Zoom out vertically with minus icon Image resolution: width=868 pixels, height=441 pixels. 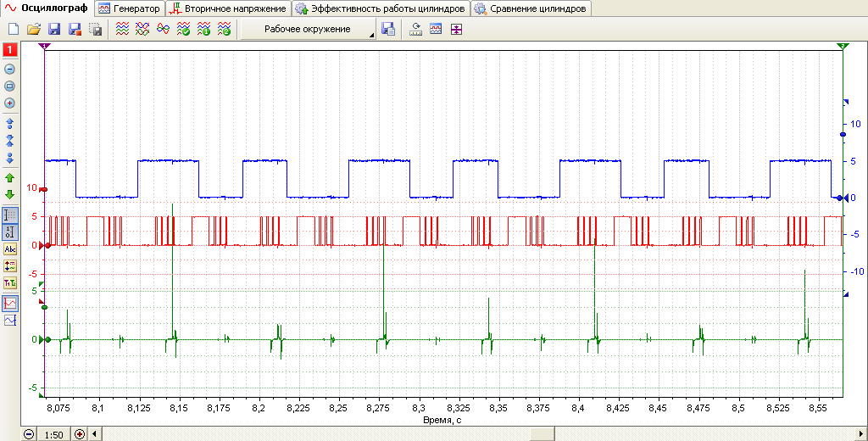[x=9, y=70]
